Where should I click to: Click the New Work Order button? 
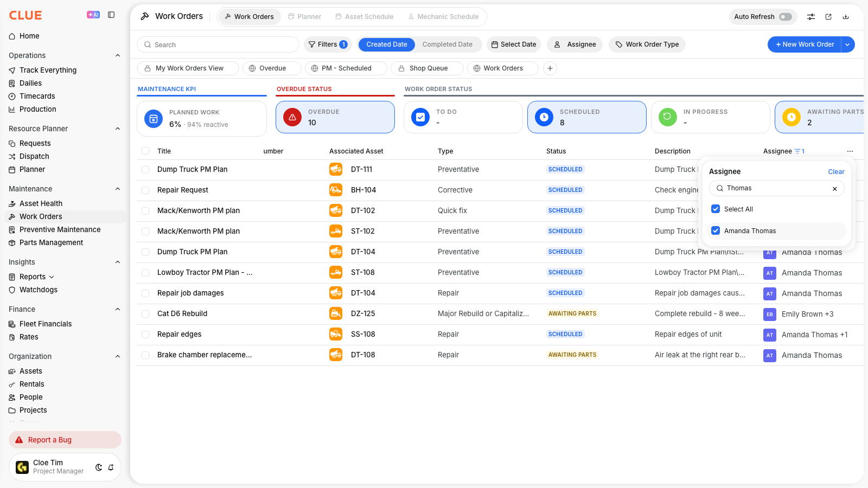[x=805, y=44]
